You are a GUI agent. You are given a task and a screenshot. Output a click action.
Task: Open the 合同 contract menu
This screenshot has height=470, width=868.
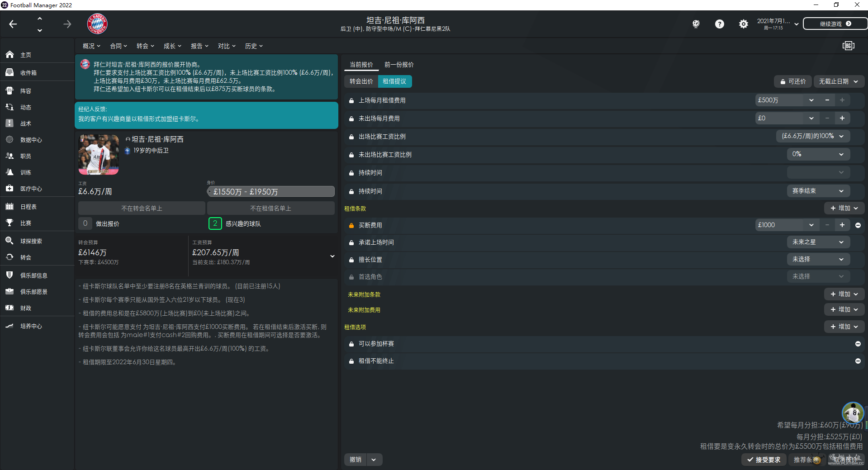click(x=118, y=46)
